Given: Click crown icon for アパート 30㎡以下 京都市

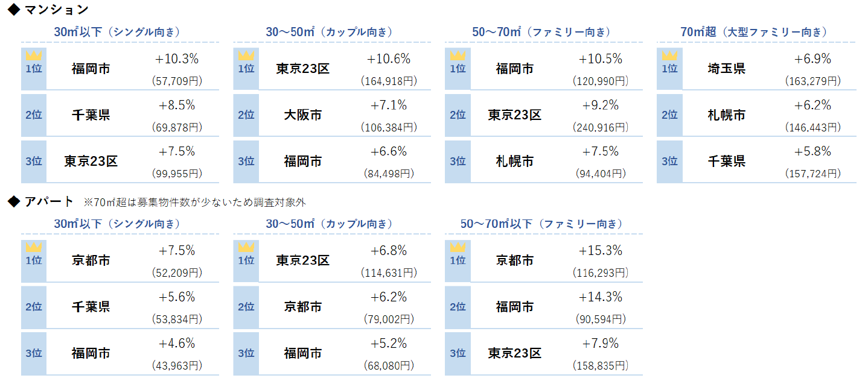Looking at the screenshot, I should pos(34,247).
